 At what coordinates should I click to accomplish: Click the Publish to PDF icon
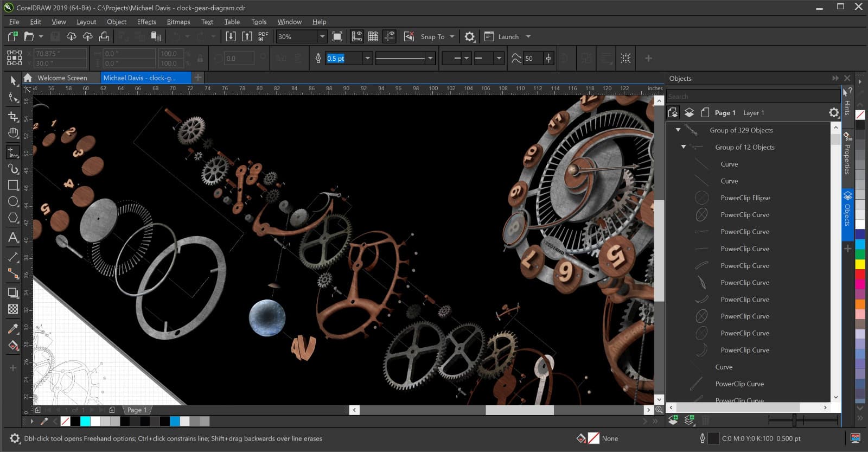[x=263, y=36]
